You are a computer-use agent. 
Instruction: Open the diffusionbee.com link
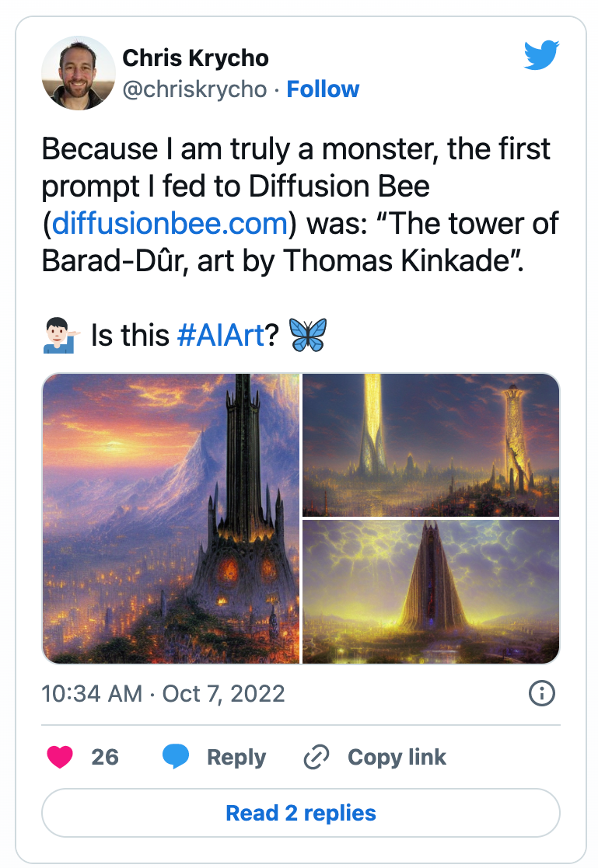point(170,224)
